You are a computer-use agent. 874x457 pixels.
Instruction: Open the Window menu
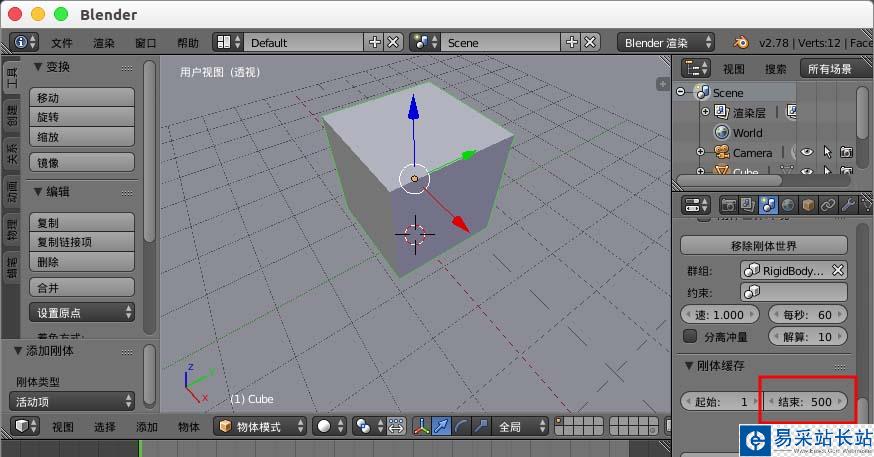pos(145,43)
